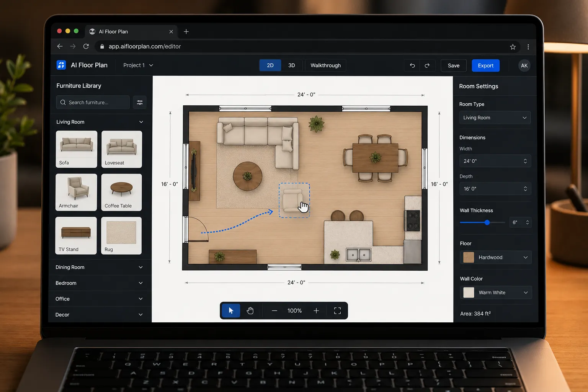
Task: Expand the Decor furniture category
Action: tap(100, 315)
